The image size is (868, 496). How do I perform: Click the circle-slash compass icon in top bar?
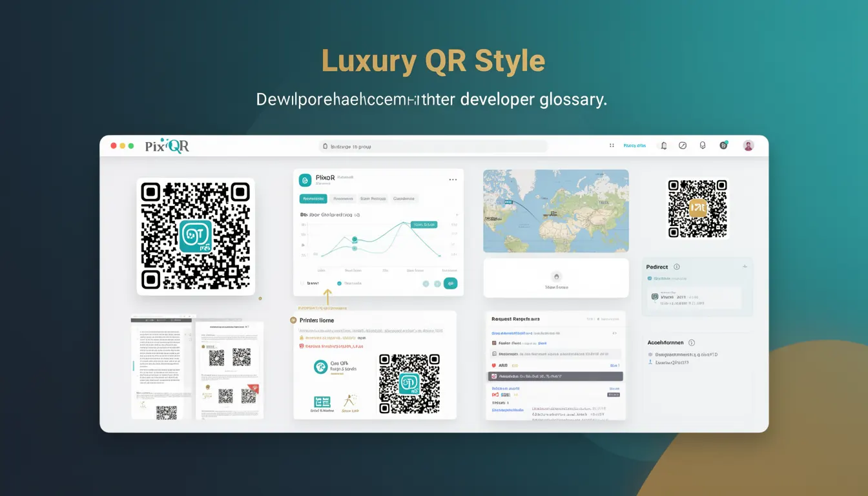point(683,146)
